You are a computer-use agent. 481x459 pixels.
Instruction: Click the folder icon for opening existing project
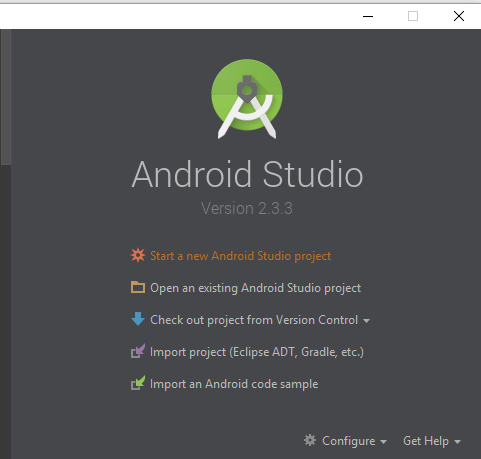tap(138, 287)
